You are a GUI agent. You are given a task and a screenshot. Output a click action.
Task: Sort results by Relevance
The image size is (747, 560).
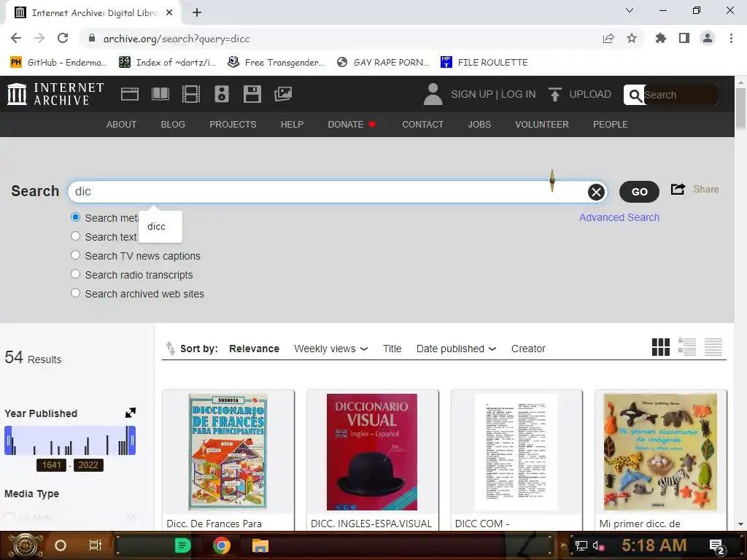coord(254,349)
